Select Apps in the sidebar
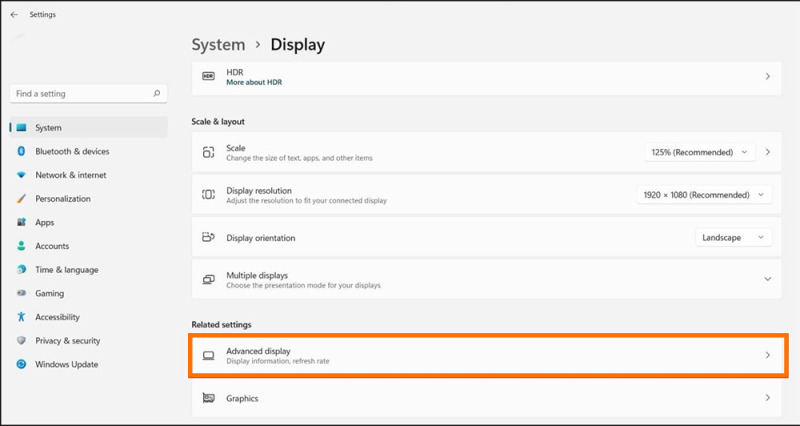Screen dimensions: 800x426 44,222
